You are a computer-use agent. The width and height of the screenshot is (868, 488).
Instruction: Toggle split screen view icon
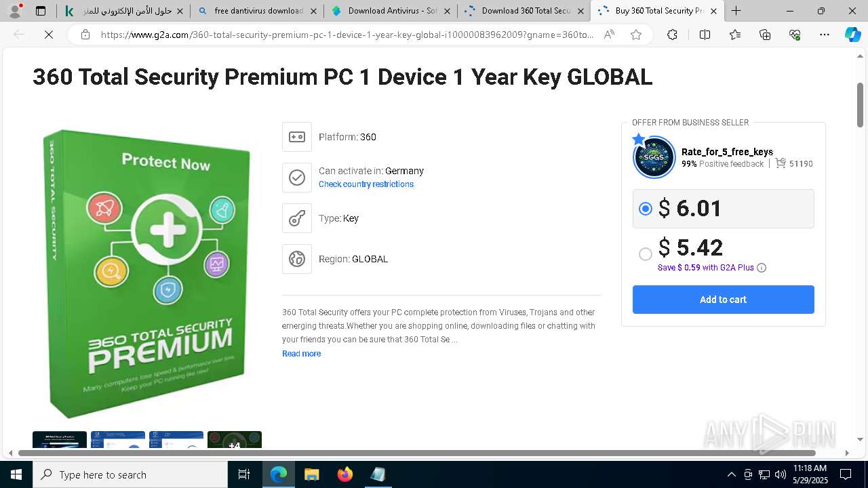point(705,35)
